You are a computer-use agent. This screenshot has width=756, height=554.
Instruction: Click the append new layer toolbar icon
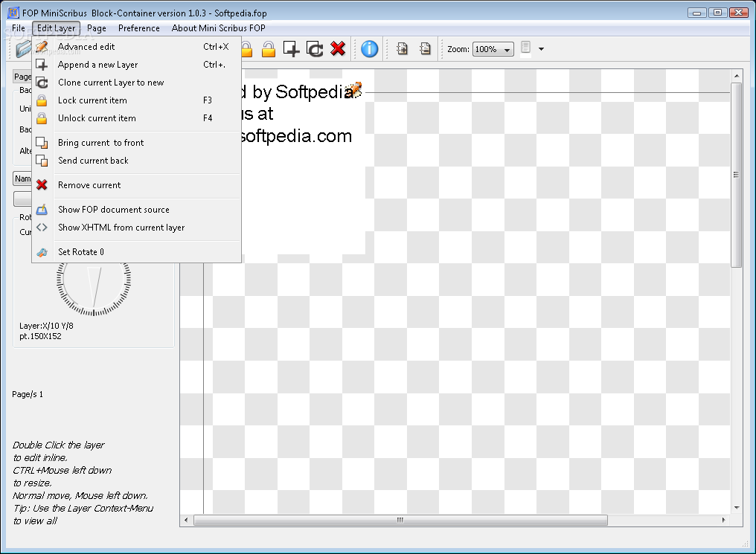(291, 49)
